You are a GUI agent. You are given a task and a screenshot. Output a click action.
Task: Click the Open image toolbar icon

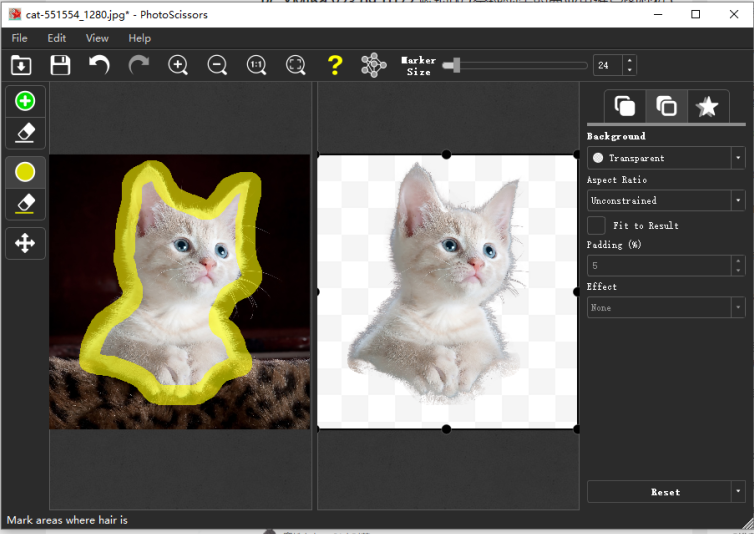(x=21, y=65)
